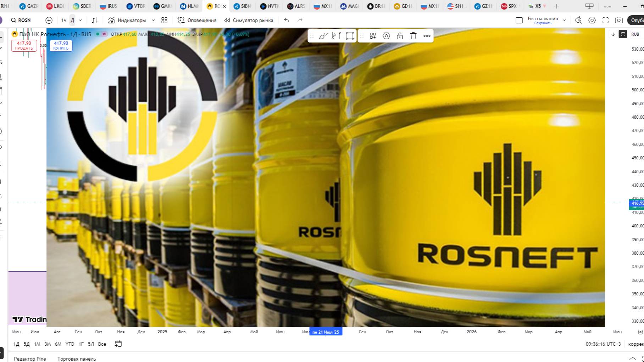Toggle the lock on the selected drawing
Image resolution: width=644 pixels, height=362 pixels.
[x=400, y=36]
